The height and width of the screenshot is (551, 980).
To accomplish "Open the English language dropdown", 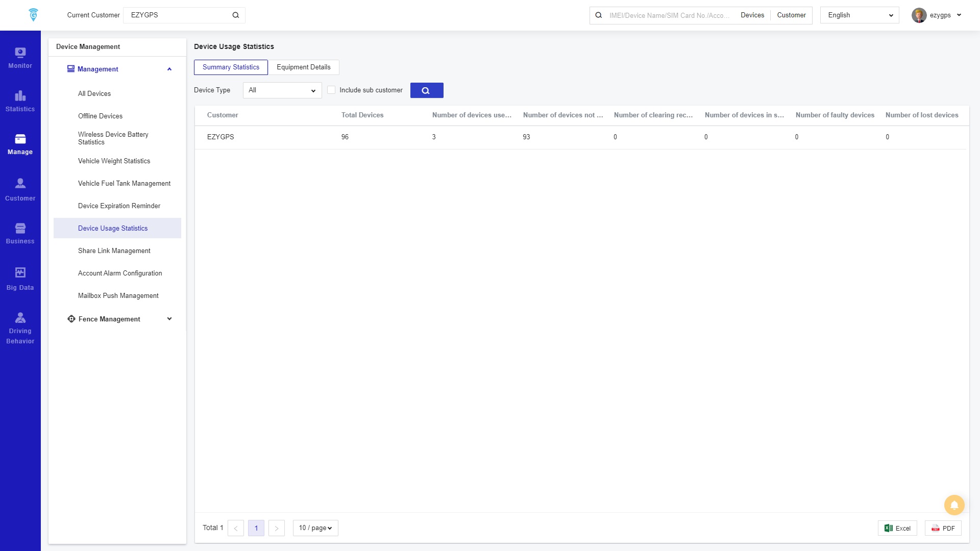I will [x=859, y=15].
